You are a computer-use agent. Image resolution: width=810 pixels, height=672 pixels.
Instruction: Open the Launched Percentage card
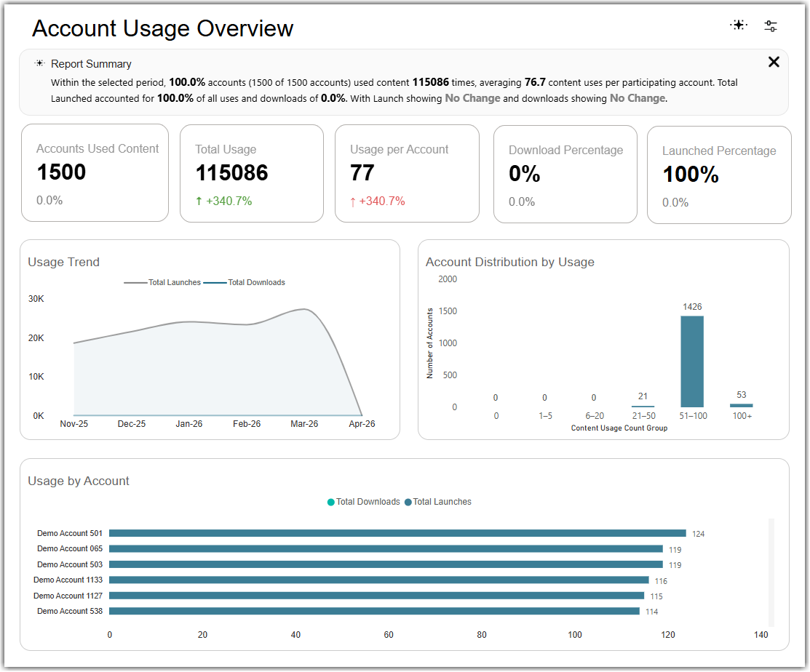coord(719,175)
